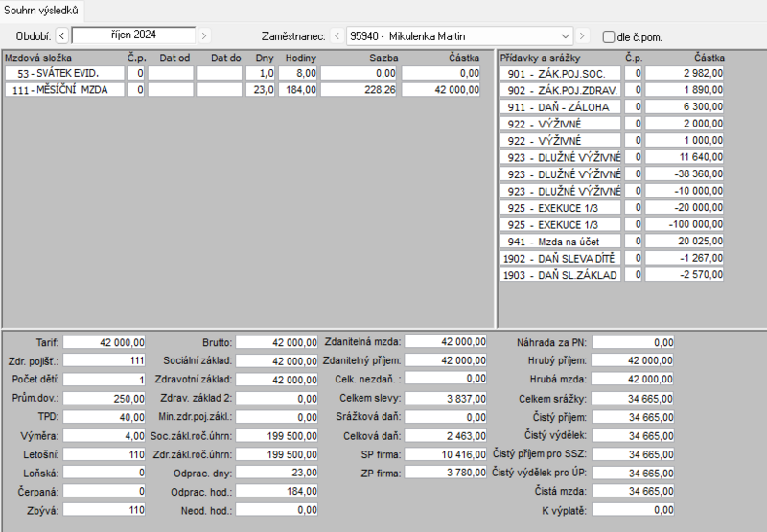
Task: Click the Výměra field 4,00
Action: [104, 436]
